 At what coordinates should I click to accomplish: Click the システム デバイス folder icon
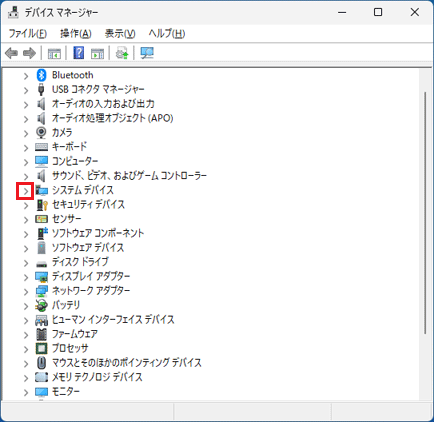pyautogui.click(x=41, y=190)
